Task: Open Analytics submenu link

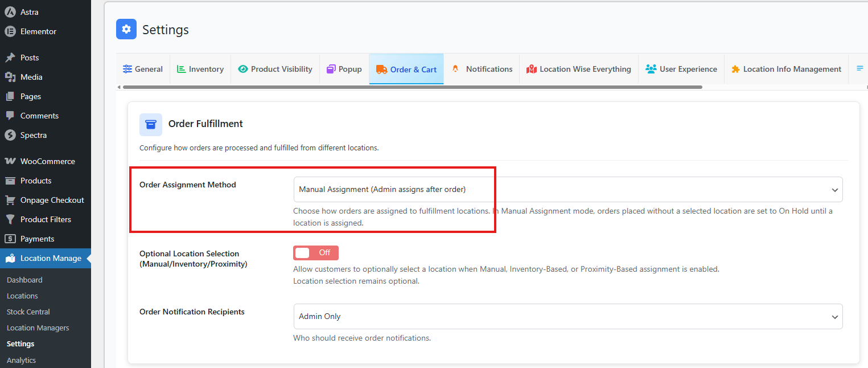Action: pyautogui.click(x=21, y=360)
